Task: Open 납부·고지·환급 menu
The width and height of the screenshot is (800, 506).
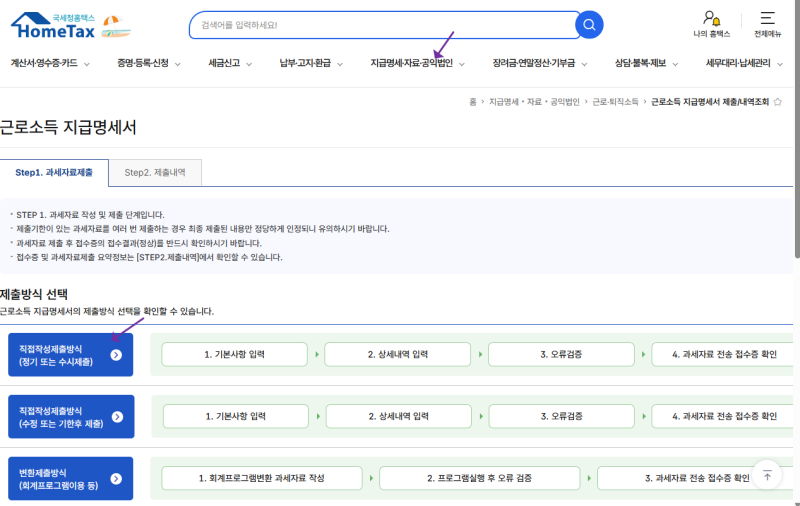Action: [305, 63]
